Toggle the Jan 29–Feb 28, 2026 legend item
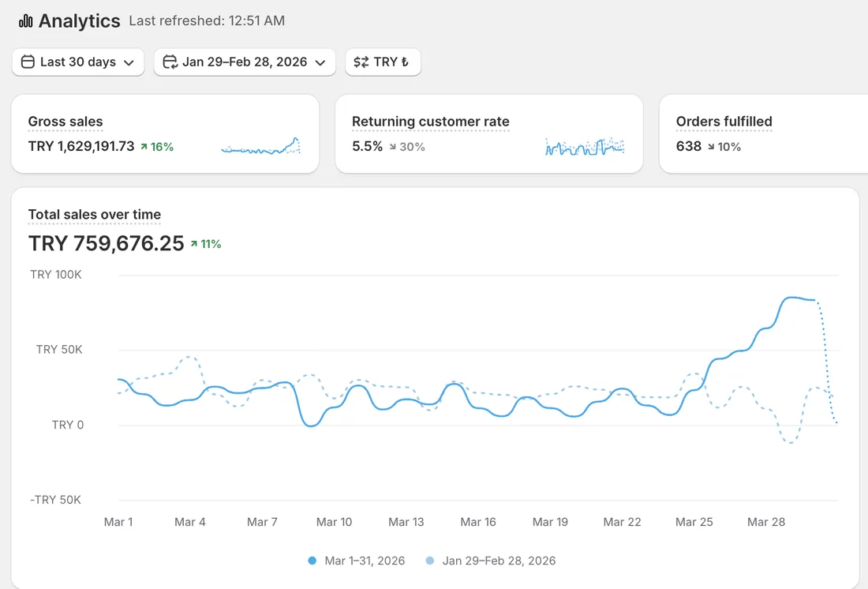 491,561
